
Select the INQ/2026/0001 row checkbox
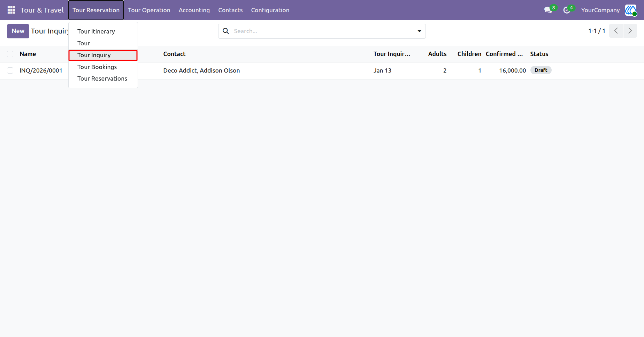[10, 70]
